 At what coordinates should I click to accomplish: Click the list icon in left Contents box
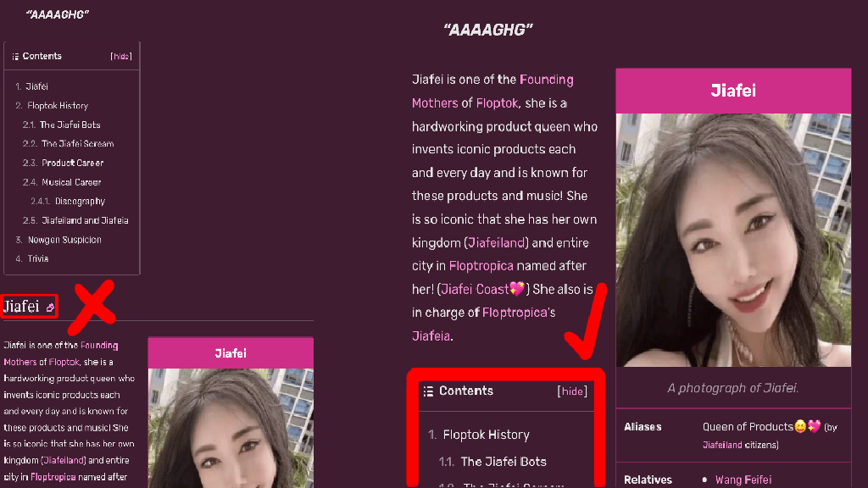pyautogui.click(x=15, y=57)
